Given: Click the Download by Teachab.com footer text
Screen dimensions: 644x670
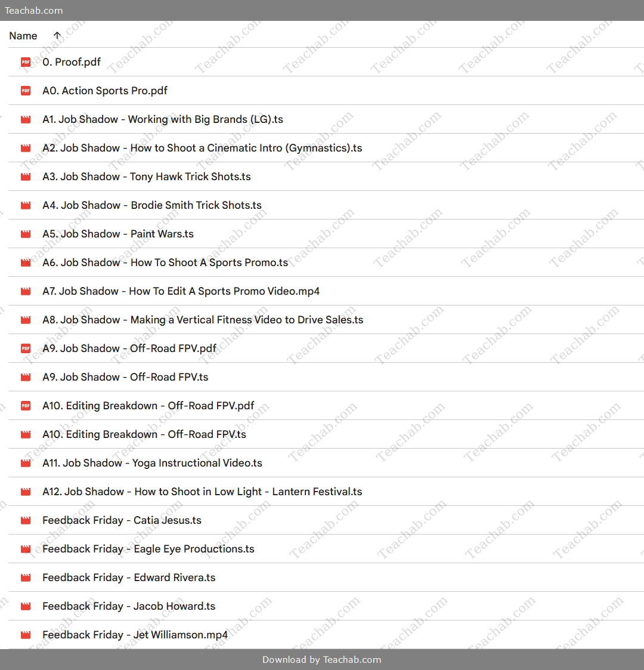Looking at the screenshot, I should 322,660.
